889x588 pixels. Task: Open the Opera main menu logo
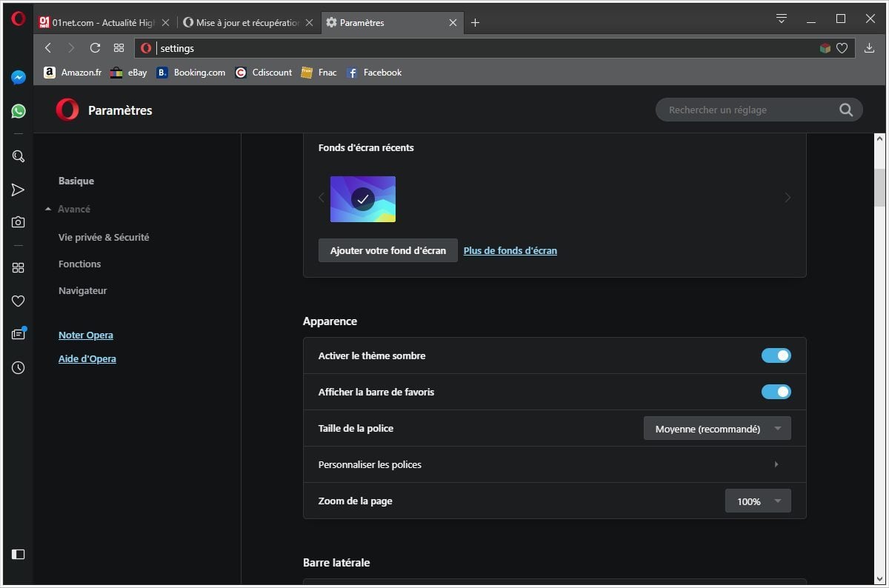19,19
